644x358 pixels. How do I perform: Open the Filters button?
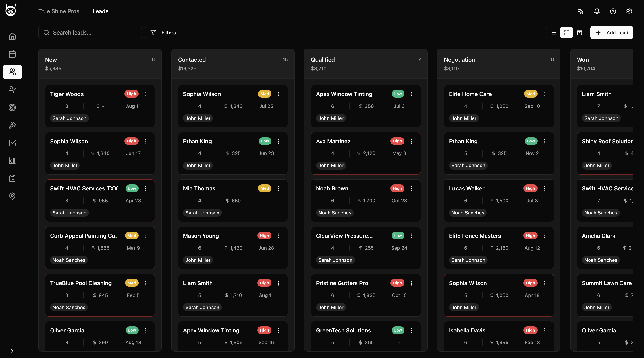pyautogui.click(x=163, y=33)
